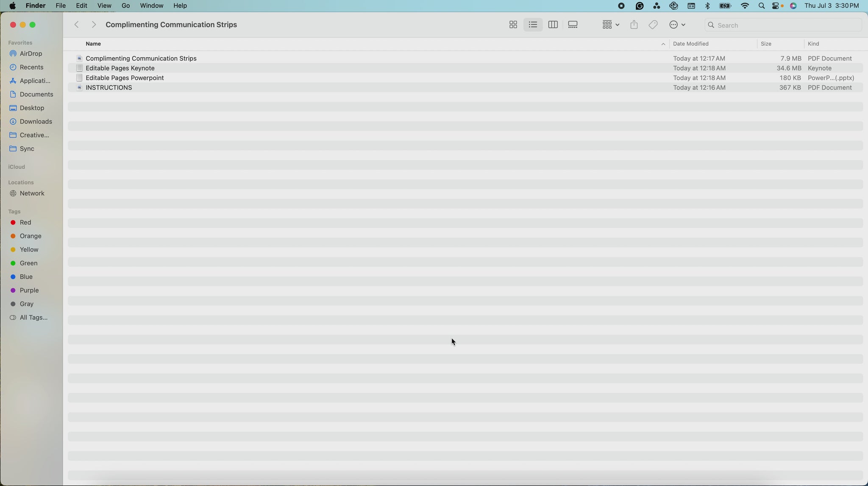Viewport: 868px width, 486px height.
Task: Open Downloads folder in sidebar
Action: coord(36,122)
